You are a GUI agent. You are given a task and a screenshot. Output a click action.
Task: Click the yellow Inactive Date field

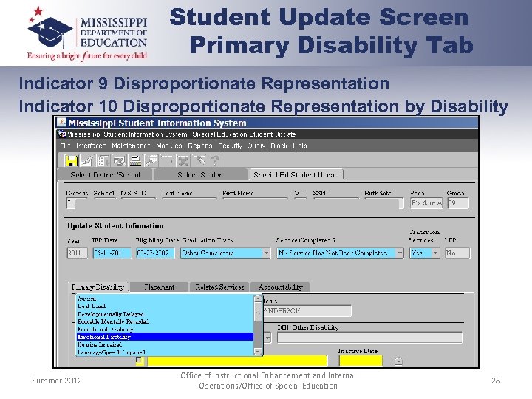tap(361, 361)
